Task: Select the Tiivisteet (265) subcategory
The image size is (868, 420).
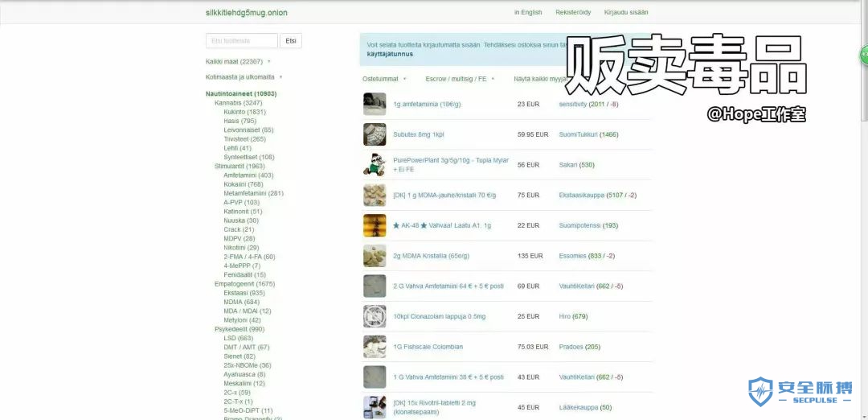Action: [244, 139]
